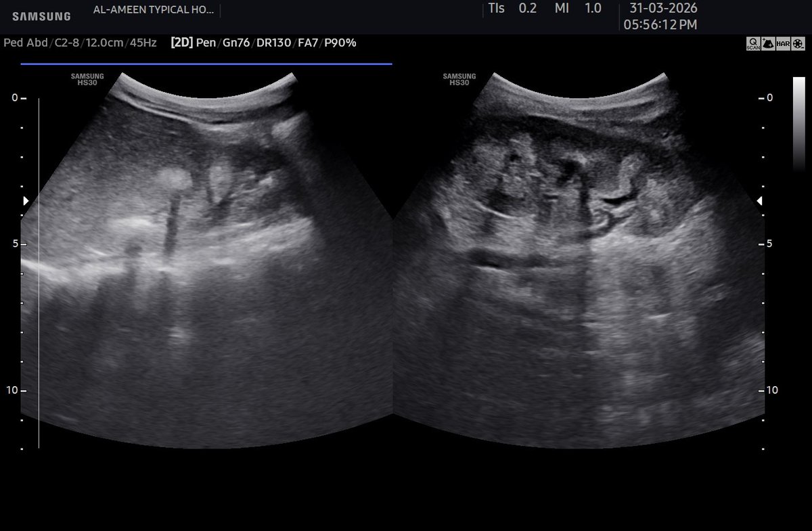
Task: Click the right image focus triangle marker
Action: (x=759, y=201)
